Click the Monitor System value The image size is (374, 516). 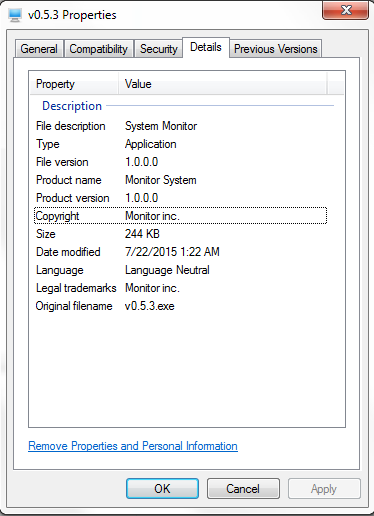point(161,180)
